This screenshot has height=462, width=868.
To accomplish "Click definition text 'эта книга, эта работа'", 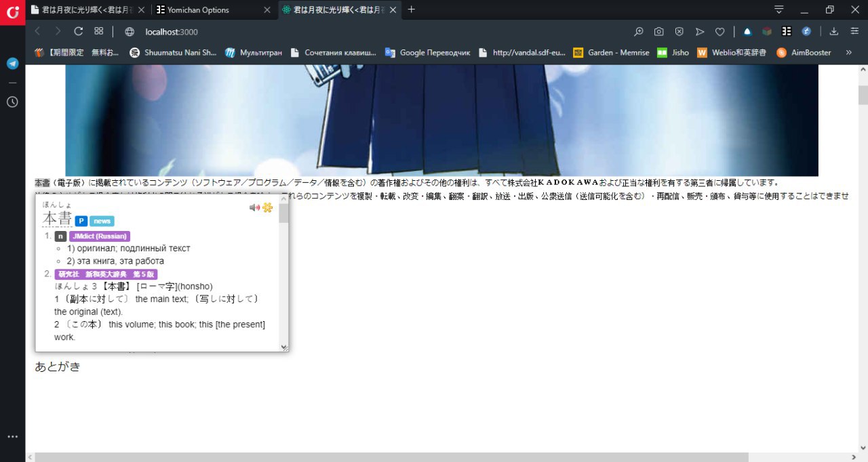I will (x=115, y=261).
